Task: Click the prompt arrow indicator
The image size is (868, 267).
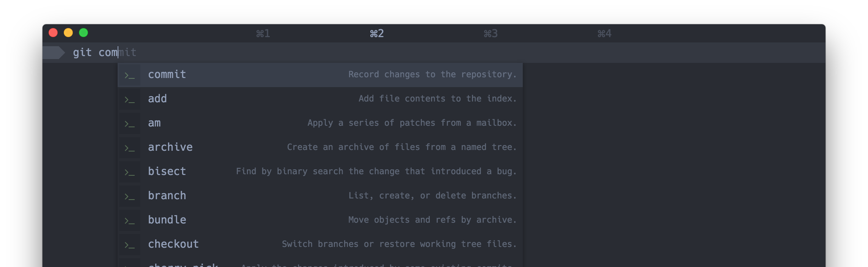Action: (53, 53)
